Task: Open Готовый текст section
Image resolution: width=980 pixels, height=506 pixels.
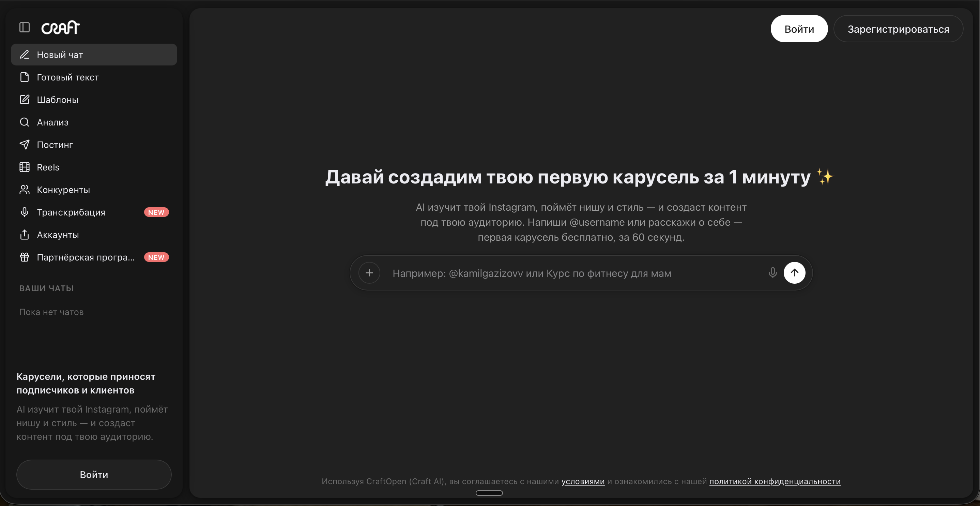Action: (94, 77)
